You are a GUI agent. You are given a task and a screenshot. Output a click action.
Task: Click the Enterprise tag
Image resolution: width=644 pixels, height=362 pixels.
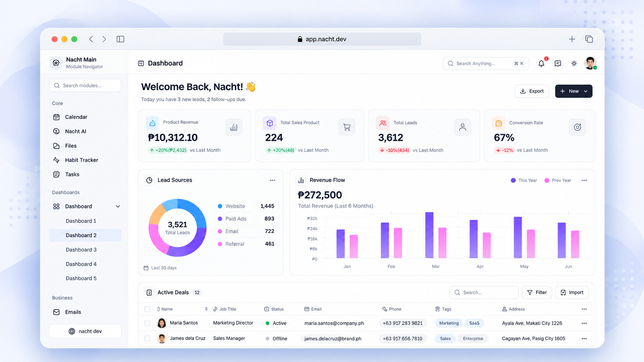(x=473, y=339)
